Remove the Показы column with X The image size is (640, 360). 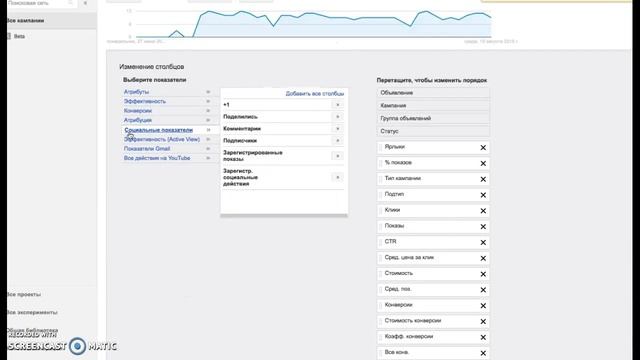(x=483, y=227)
